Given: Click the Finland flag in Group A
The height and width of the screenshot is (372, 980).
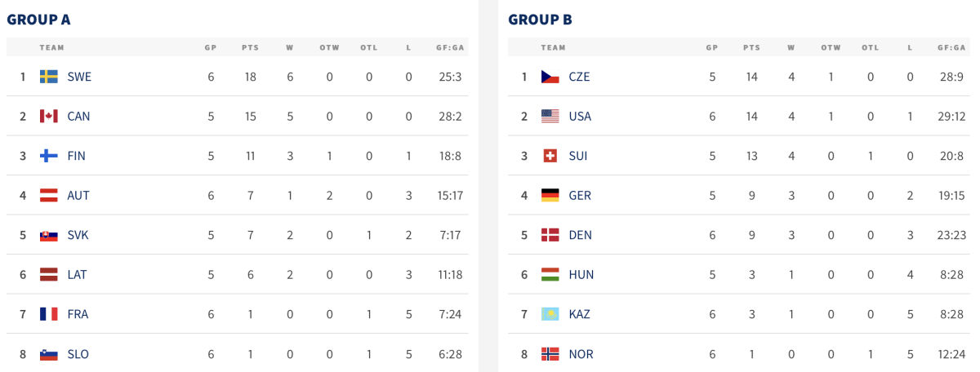Looking at the screenshot, I should [49, 156].
